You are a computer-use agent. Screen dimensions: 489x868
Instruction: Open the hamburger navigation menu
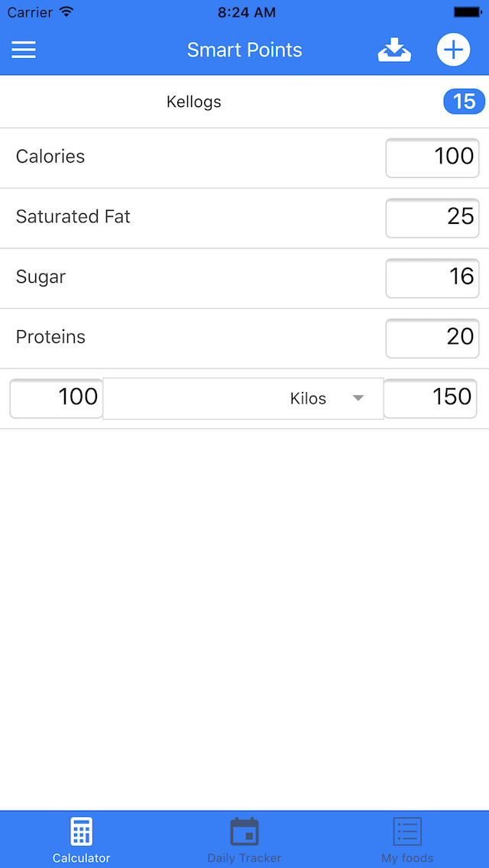pyautogui.click(x=24, y=49)
